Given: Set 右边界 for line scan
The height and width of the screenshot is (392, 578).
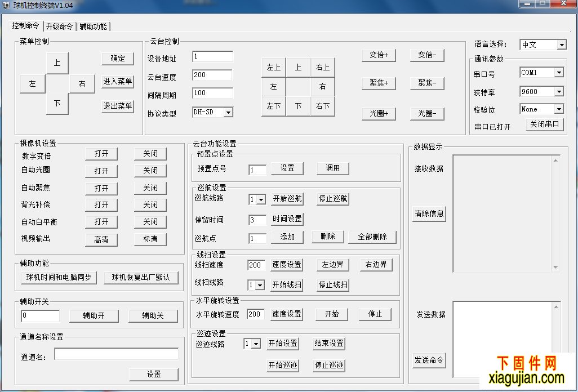Looking at the screenshot, I should [376, 265].
